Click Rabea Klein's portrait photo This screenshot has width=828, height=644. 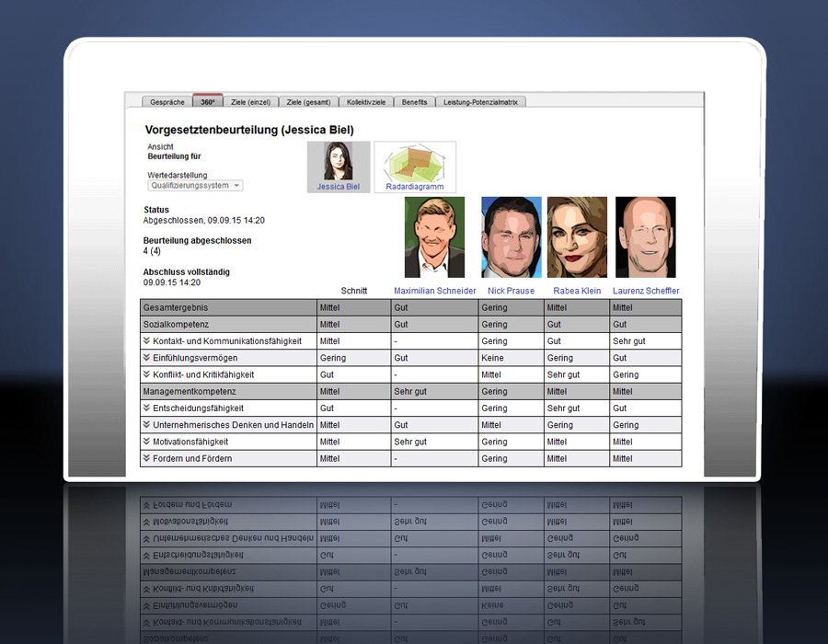coord(576,236)
